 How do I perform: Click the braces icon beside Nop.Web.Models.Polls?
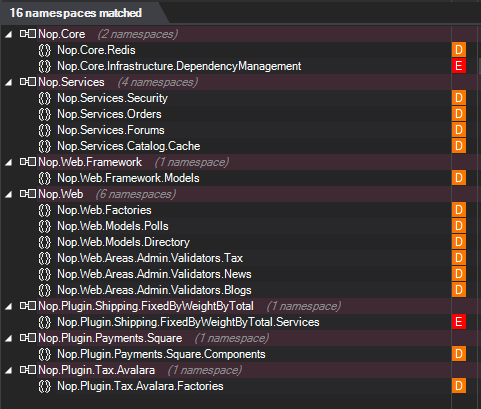(x=44, y=226)
